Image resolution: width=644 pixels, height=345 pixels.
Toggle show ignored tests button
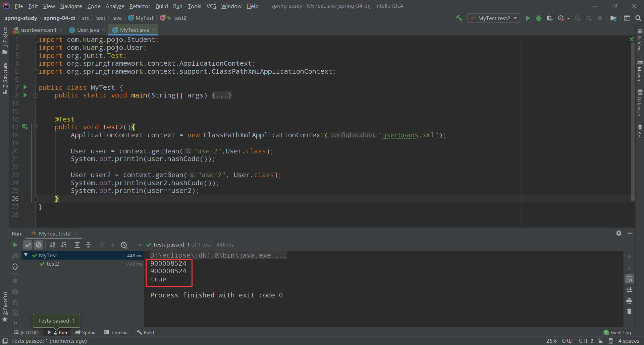39,245
